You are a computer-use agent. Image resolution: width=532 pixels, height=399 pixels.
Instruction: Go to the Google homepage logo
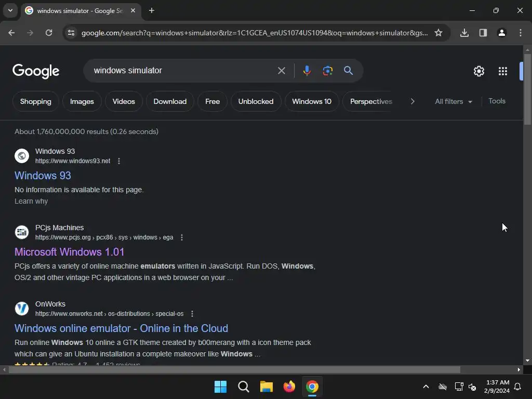36,71
